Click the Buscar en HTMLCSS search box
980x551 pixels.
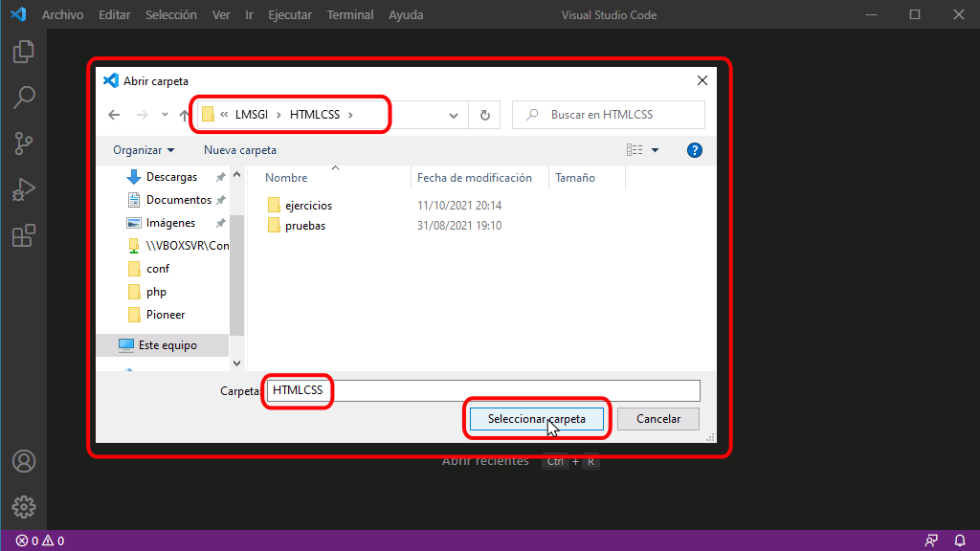[608, 115]
